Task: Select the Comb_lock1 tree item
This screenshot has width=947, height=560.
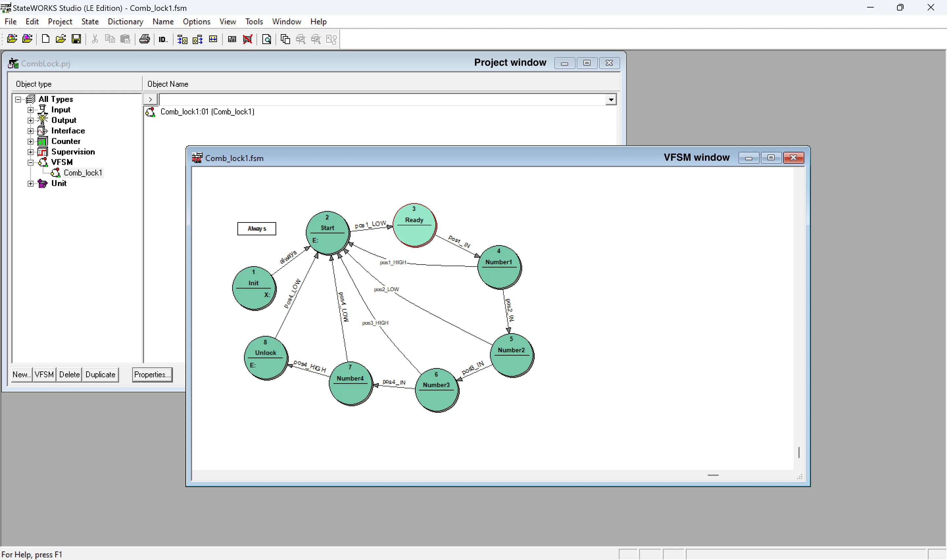Action: tap(83, 173)
